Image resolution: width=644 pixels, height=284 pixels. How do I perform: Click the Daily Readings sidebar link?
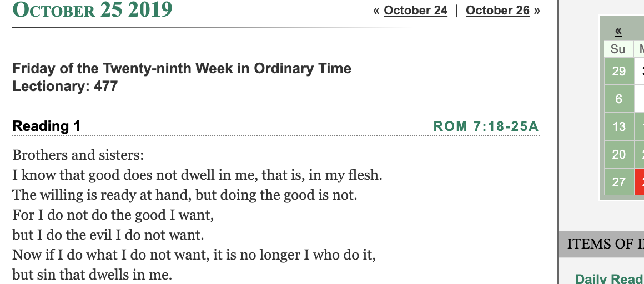click(609, 279)
